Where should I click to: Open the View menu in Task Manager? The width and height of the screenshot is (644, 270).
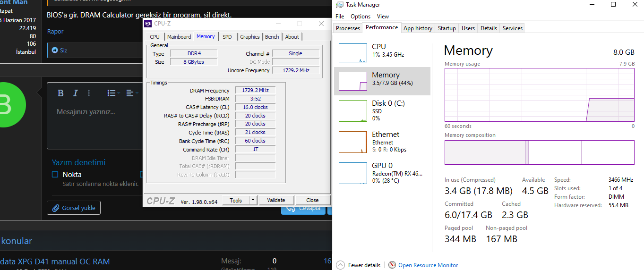point(383,17)
